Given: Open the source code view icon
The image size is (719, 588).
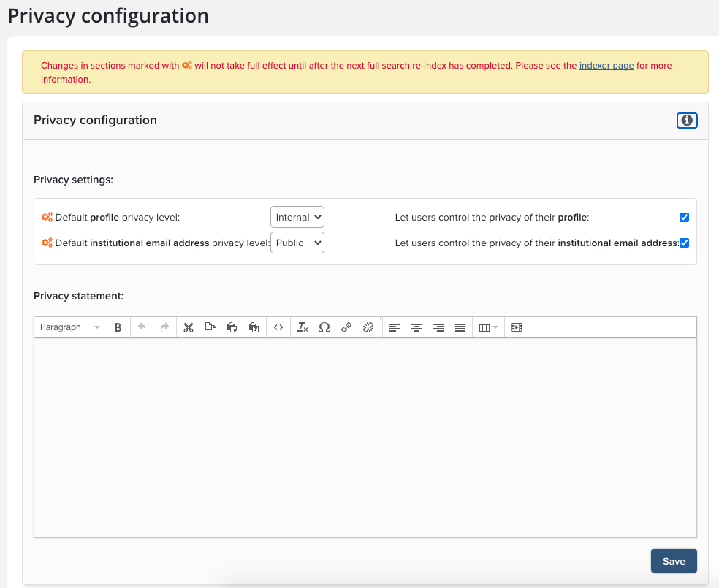Looking at the screenshot, I should [x=278, y=327].
